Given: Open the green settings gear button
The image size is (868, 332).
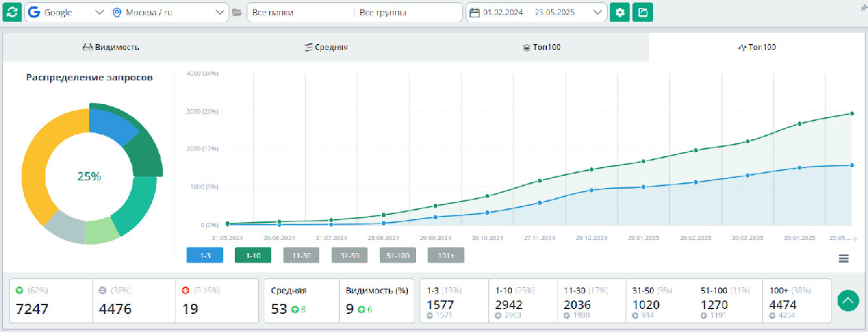Looking at the screenshot, I should point(620,12).
